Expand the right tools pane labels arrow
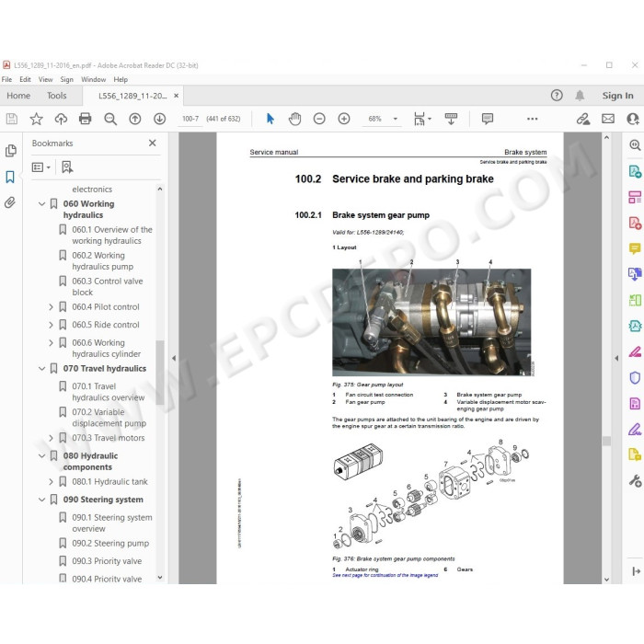644x644 pixels. (636, 571)
